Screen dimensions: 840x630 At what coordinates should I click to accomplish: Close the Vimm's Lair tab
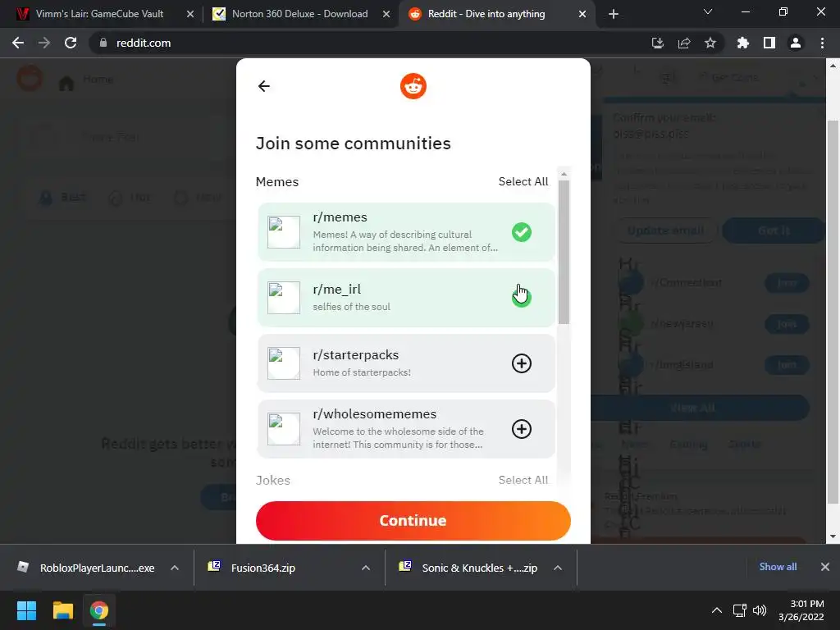coord(190,15)
